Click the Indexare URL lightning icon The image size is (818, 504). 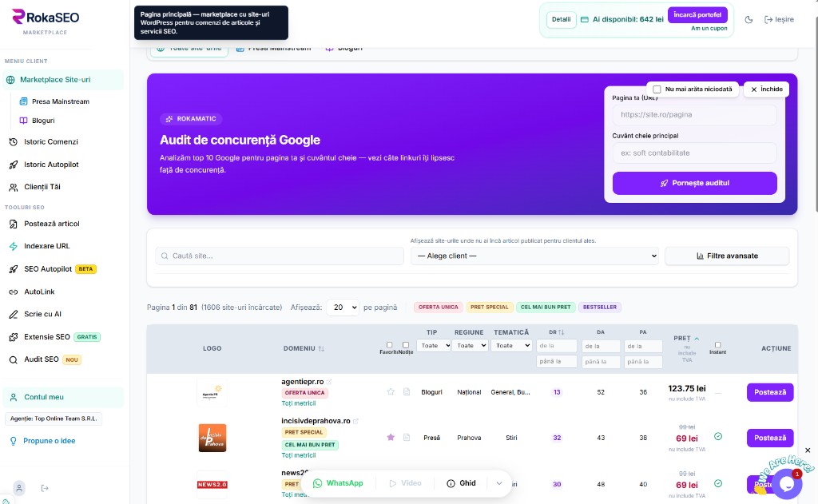[x=14, y=246]
